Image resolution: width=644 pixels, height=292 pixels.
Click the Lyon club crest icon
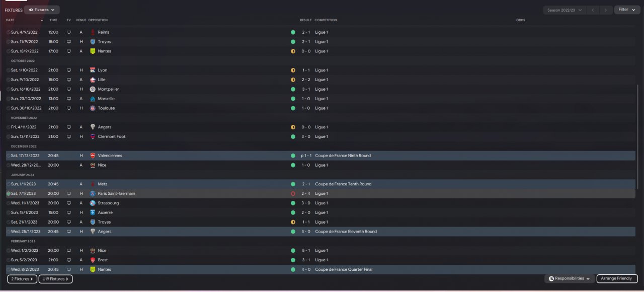[x=93, y=70]
